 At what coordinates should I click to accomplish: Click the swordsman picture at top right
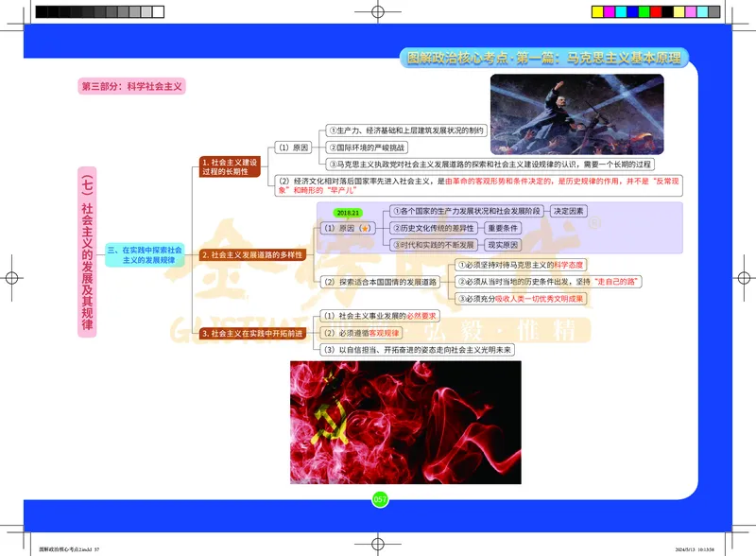(576, 114)
